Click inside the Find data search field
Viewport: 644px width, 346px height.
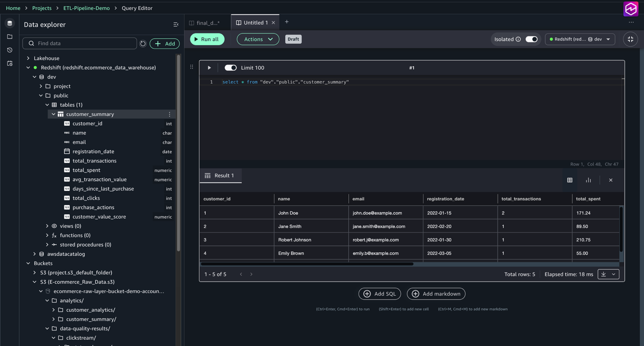point(80,43)
